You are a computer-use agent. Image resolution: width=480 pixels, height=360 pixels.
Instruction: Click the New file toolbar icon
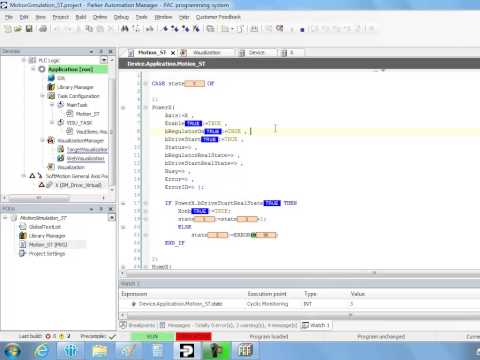click(x=7, y=29)
